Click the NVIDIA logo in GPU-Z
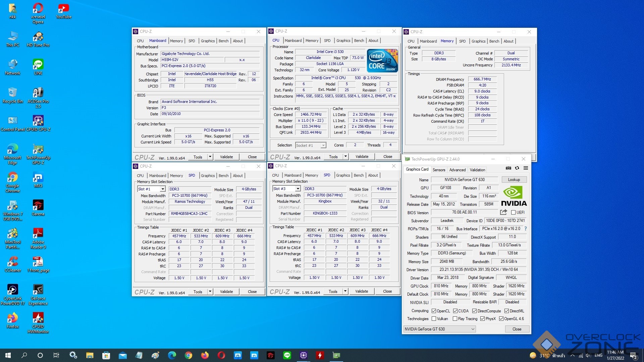644x362 pixels. 514,196
